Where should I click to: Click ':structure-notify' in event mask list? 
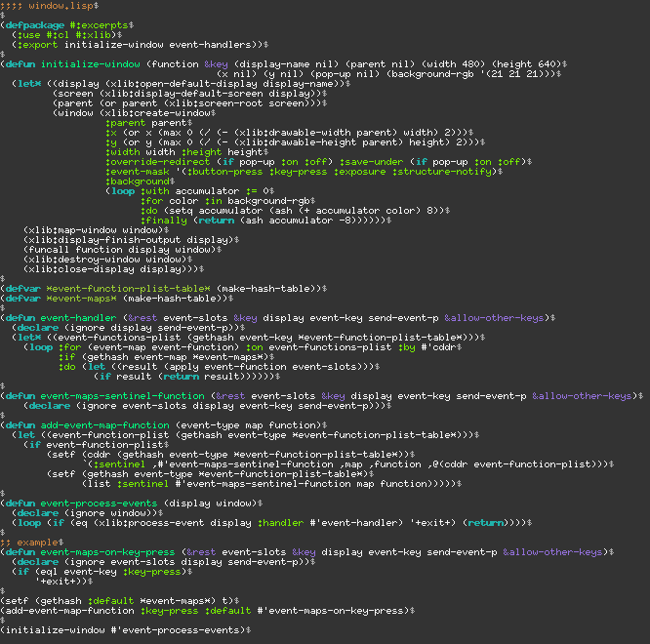441,172
